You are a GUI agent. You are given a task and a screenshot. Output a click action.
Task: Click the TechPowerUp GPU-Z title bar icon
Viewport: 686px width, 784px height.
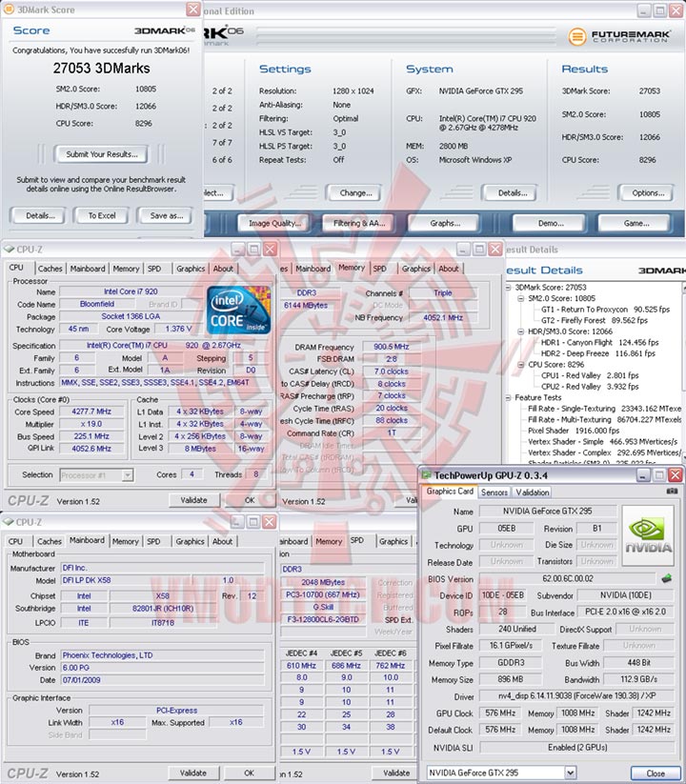(426, 475)
